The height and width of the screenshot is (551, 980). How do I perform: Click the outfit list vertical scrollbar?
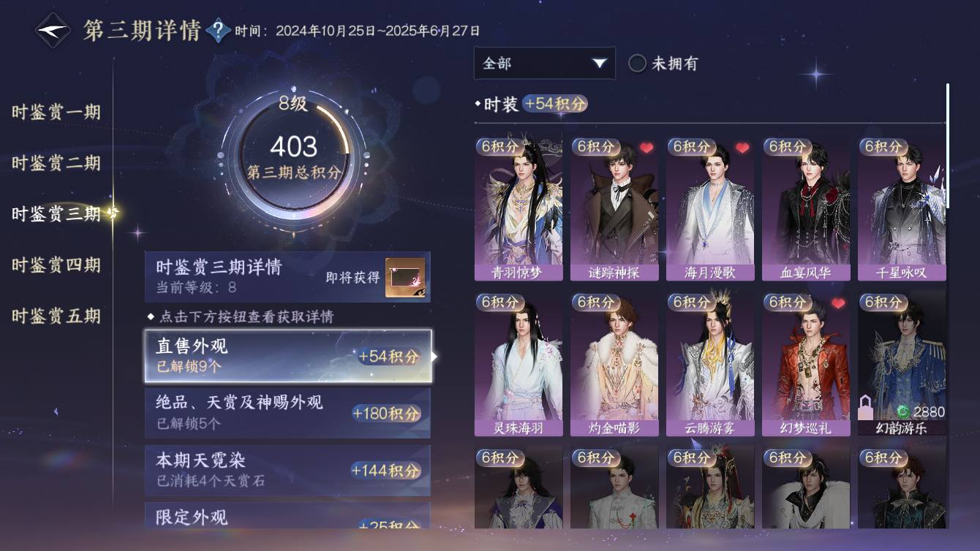[x=948, y=146]
